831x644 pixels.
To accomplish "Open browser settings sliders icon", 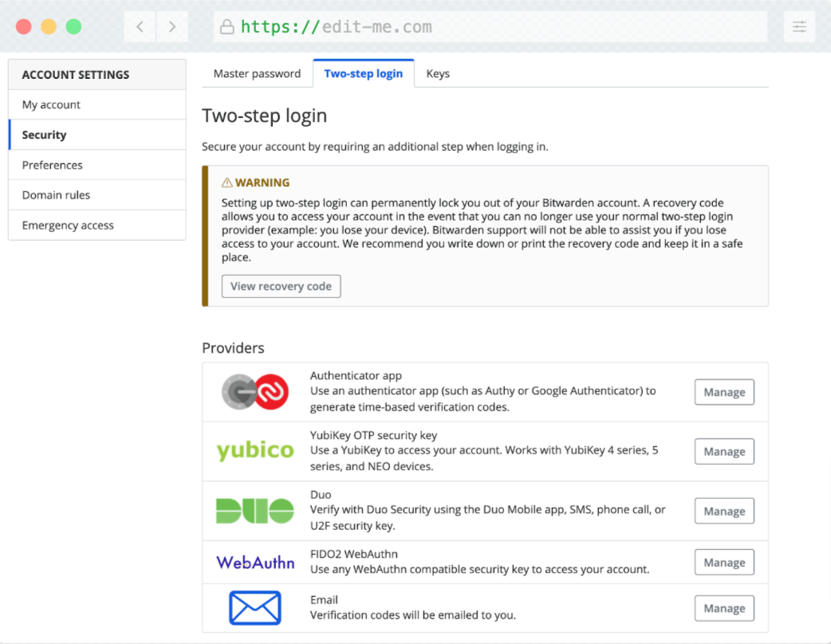I will pos(799,27).
